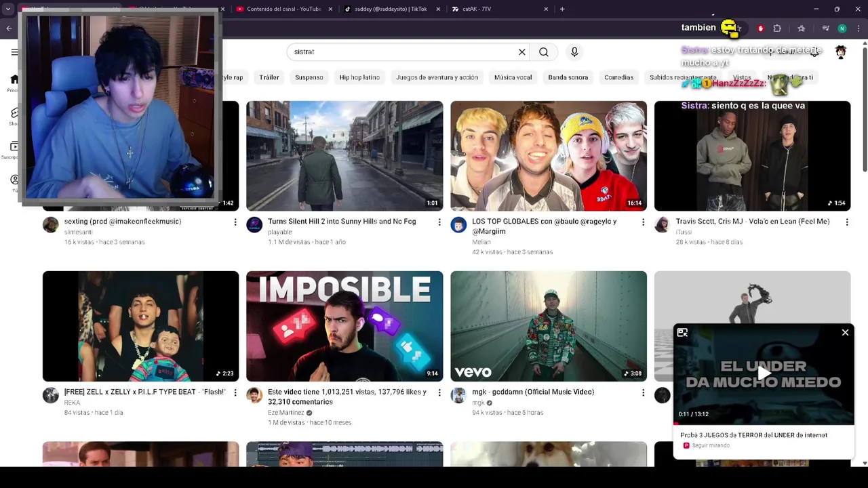Open options for the sexting video
Screen dimensions: 868x488
tap(235, 222)
